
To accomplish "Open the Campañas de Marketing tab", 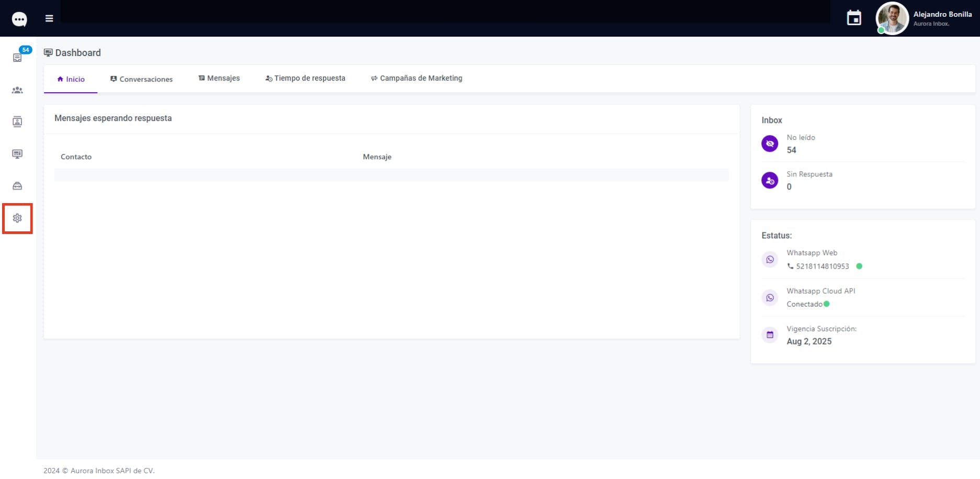I will click(416, 78).
